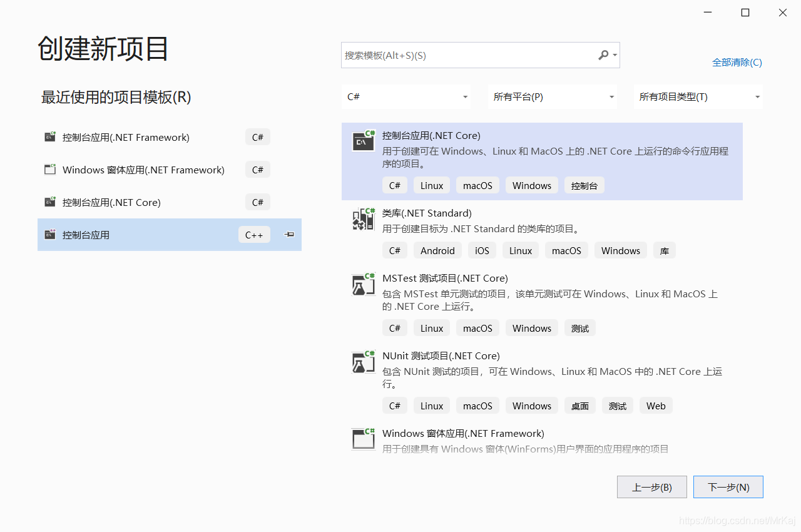Select recent Windows 窗体应用(.NET Framework) row

pyautogui.click(x=170, y=170)
